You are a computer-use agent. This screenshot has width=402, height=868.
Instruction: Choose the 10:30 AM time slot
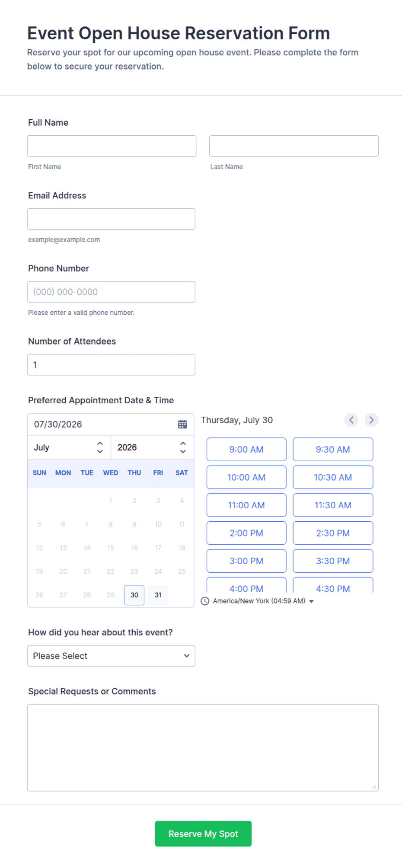[333, 477]
